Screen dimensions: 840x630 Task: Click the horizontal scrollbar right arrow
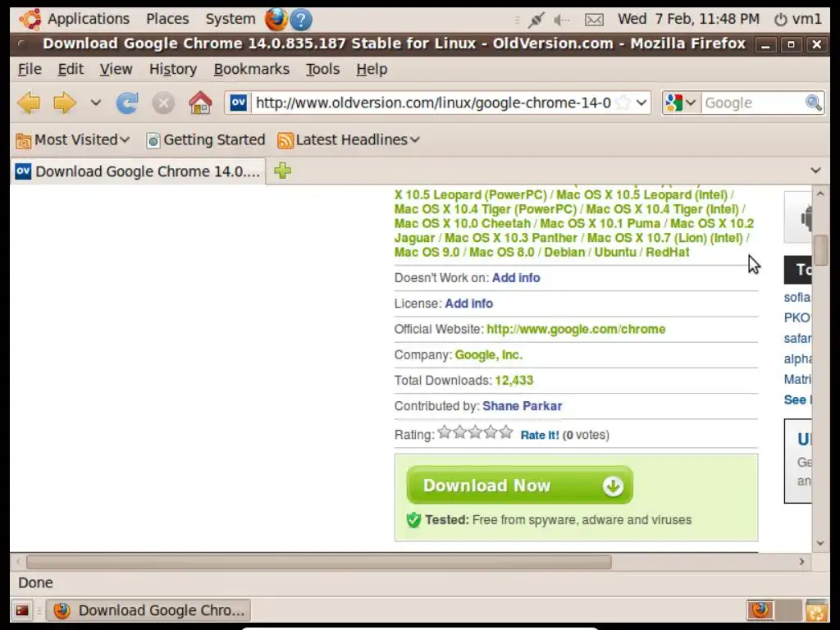801,561
